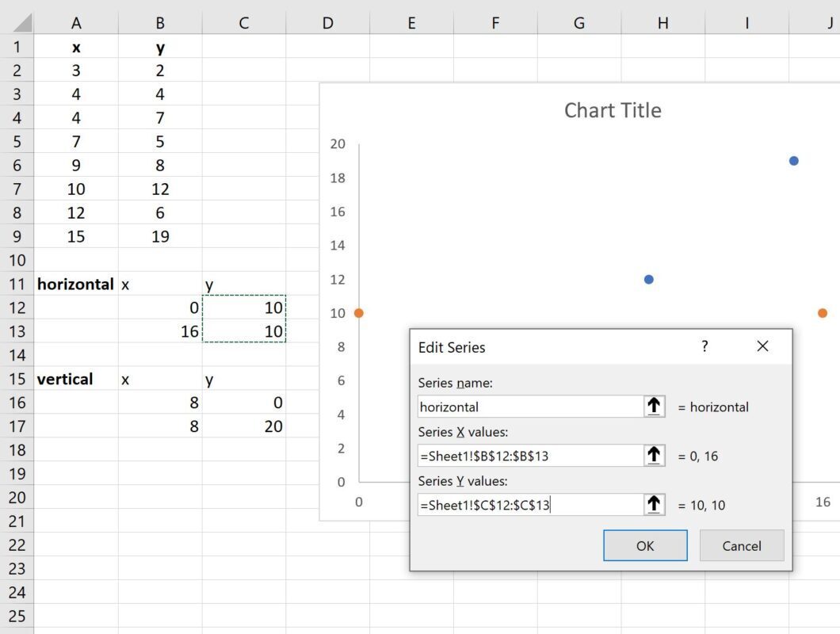Select cell B16 containing 8
The width and height of the screenshot is (840, 634).
tap(160, 403)
